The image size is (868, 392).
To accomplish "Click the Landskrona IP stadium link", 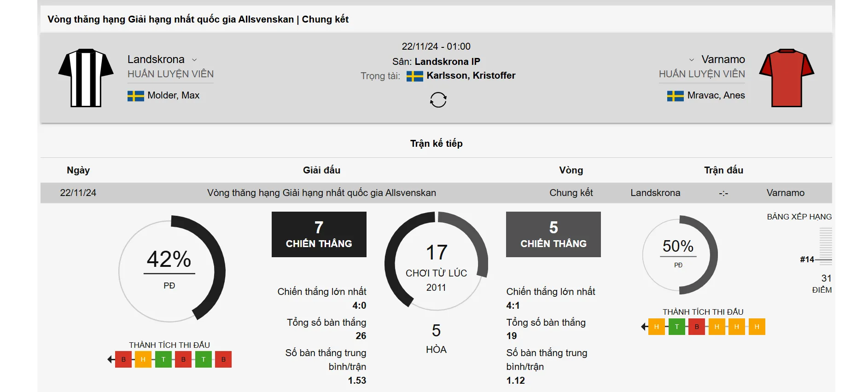I will click(x=448, y=60).
